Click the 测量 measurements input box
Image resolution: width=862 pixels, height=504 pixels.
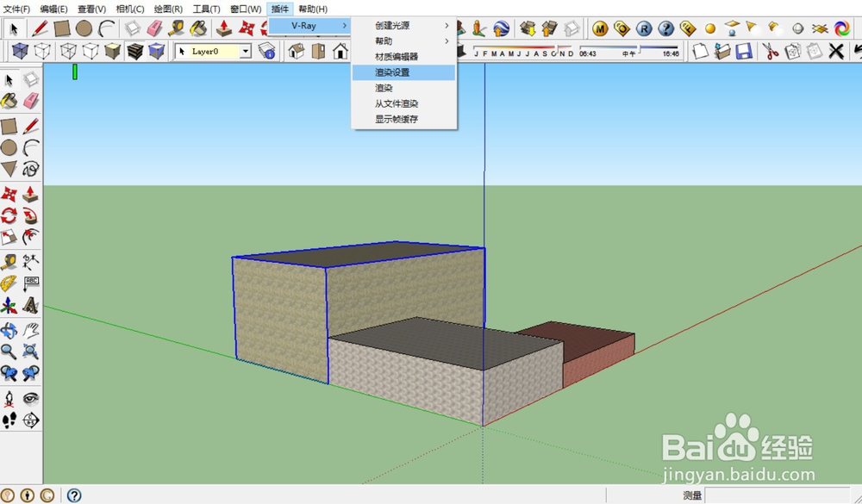(777, 495)
